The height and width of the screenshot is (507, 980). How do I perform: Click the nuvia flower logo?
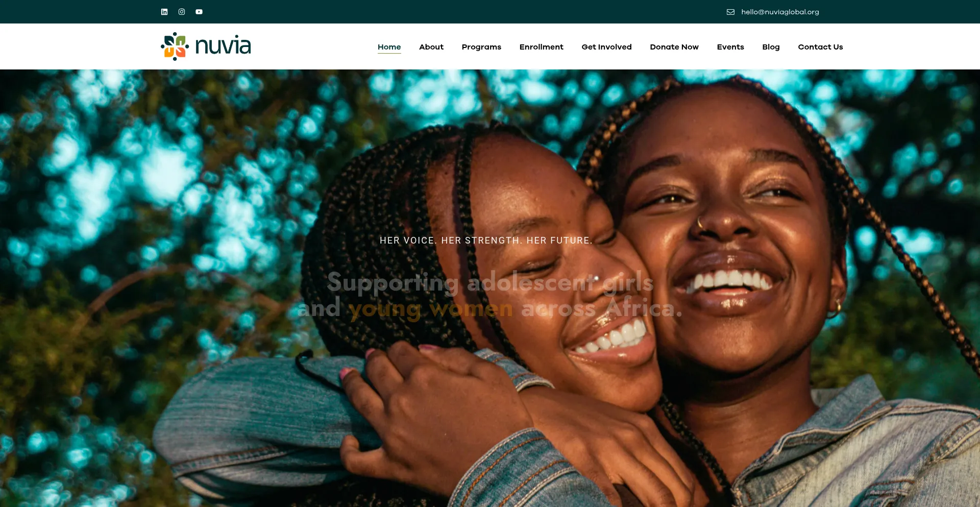click(x=175, y=46)
